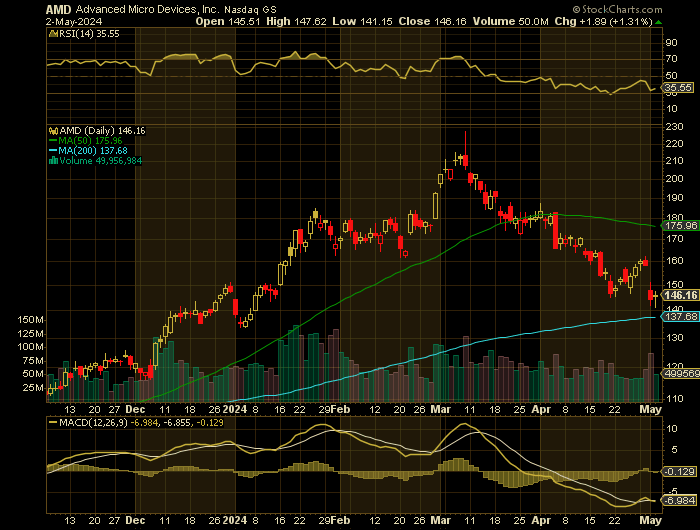
Task: Select the green MA(50) legend line swatch
Action: point(53,141)
